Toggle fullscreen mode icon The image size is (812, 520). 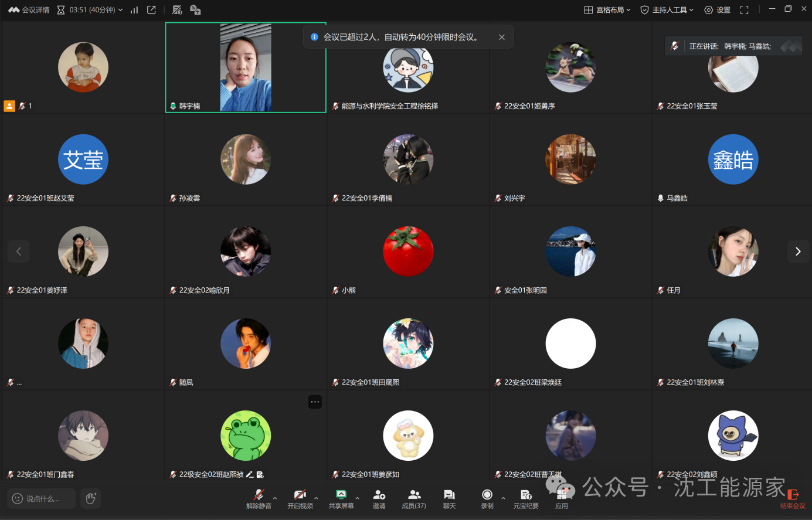[x=744, y=10]
